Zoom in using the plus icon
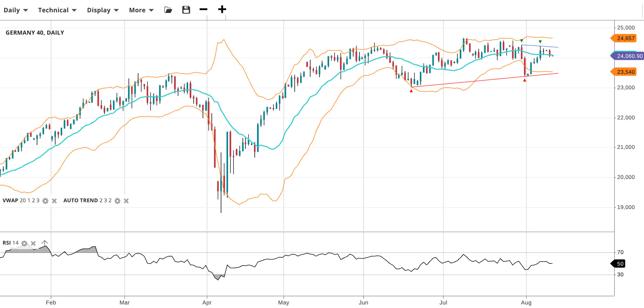Image resolution: width=644 pixels, height=308 pixels. tap(222, 9)
